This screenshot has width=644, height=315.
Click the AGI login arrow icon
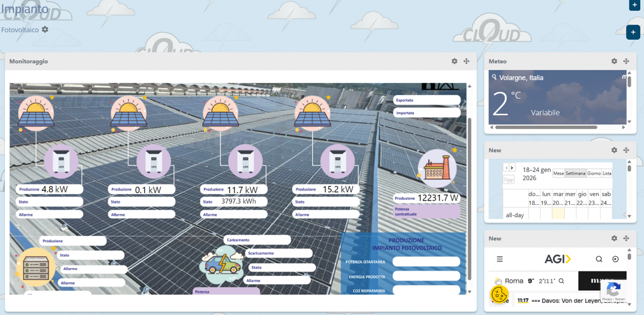coord(616,259)
